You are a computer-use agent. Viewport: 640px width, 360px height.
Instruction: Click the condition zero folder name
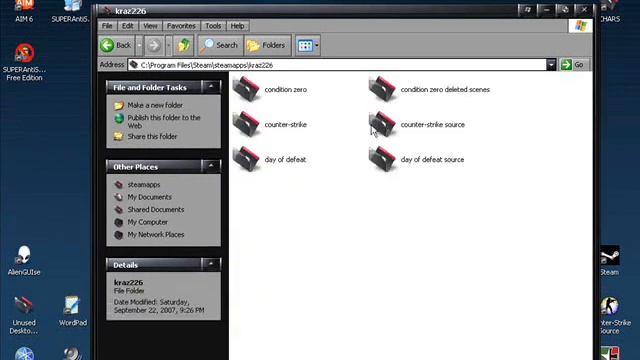[x=285, y=89]
